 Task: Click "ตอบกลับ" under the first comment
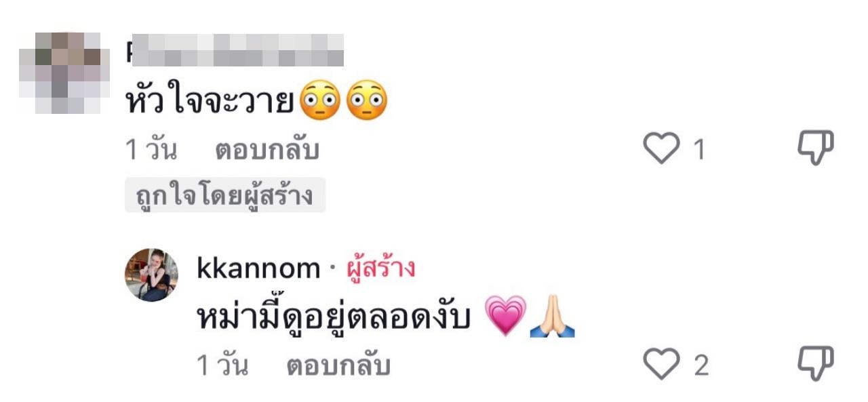point(267,150)
